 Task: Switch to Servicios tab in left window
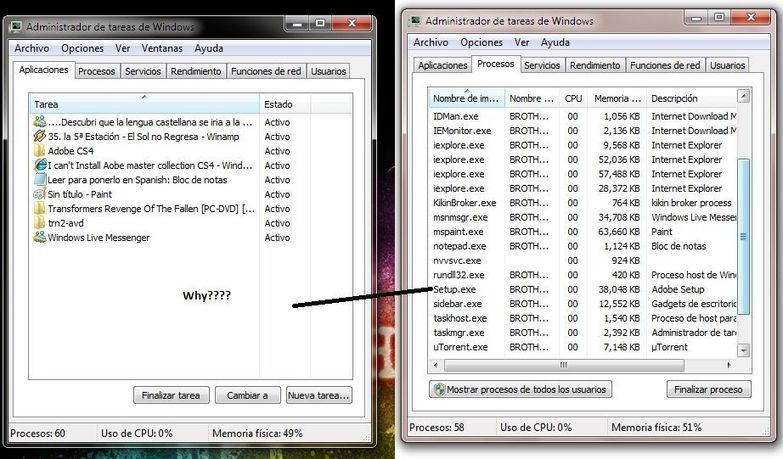click(x=143, y=71)
